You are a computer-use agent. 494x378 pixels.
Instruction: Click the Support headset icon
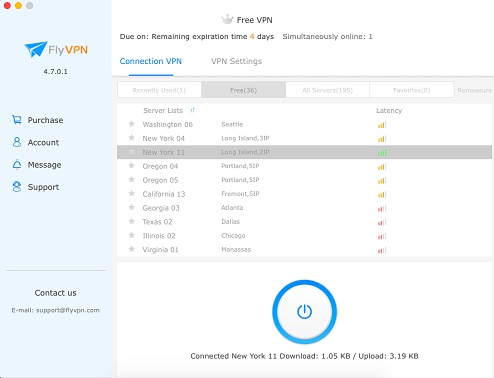[x=17, y=187]
